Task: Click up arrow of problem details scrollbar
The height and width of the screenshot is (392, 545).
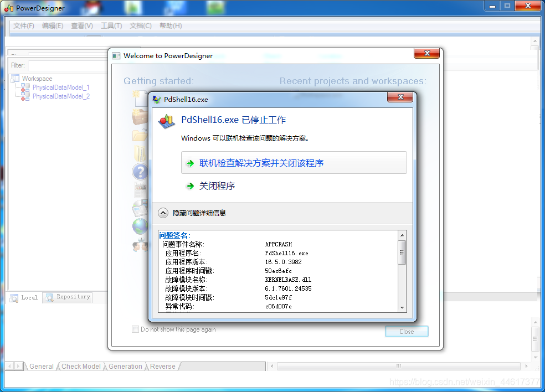Action: (x=402, y=235)
